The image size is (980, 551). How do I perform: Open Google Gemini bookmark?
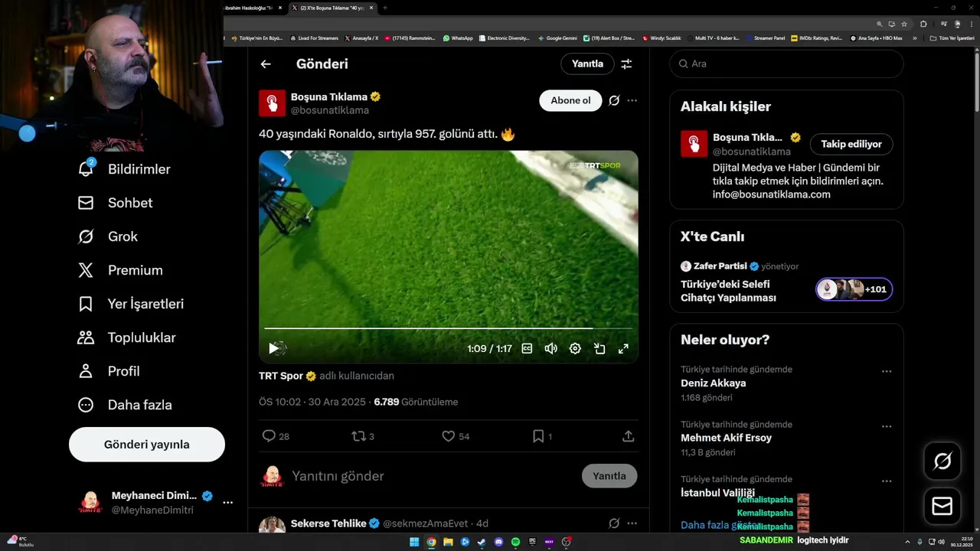click(557, 37)
